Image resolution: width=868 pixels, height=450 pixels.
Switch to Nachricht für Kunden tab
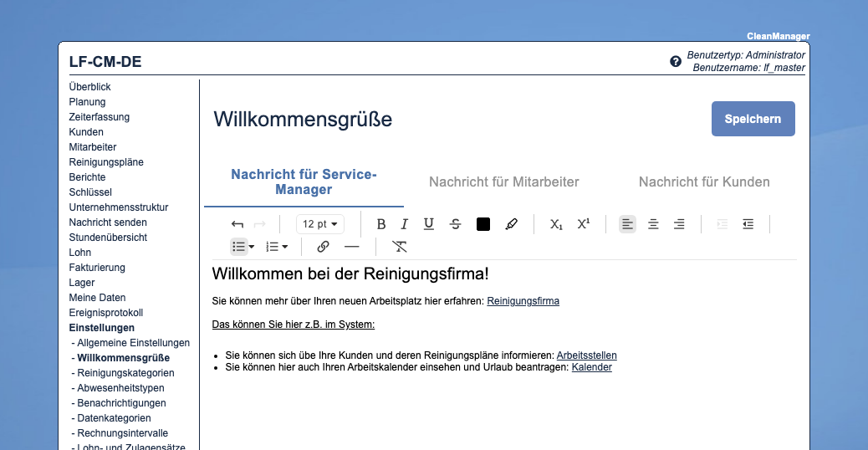coord(704,182)
